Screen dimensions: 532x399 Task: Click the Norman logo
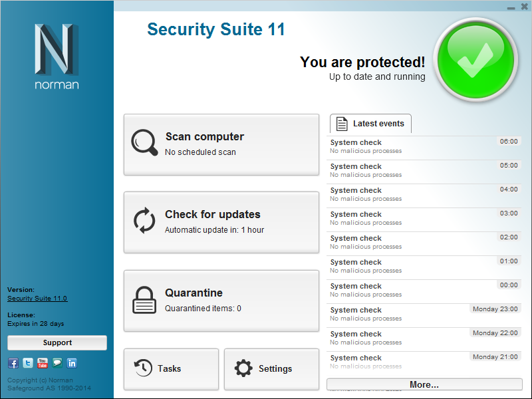tap(57, 56)
